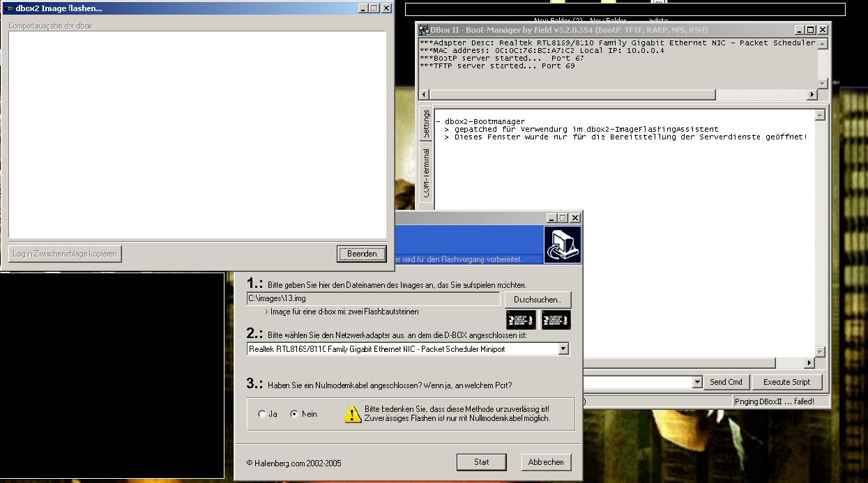Image resolution: width=868 pixels, height=483 pixels.
Task: Click Start to begin flashing
Action: tap(481, 462)
